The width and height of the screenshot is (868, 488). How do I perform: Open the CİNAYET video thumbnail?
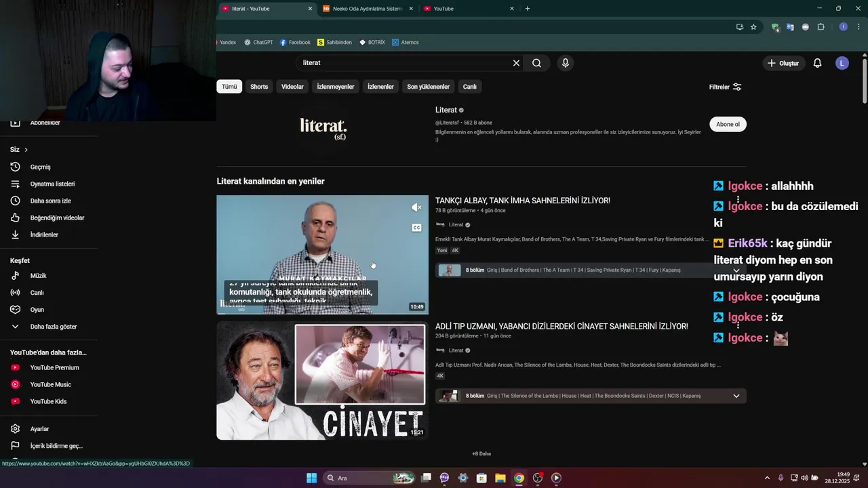click(322, 381)
